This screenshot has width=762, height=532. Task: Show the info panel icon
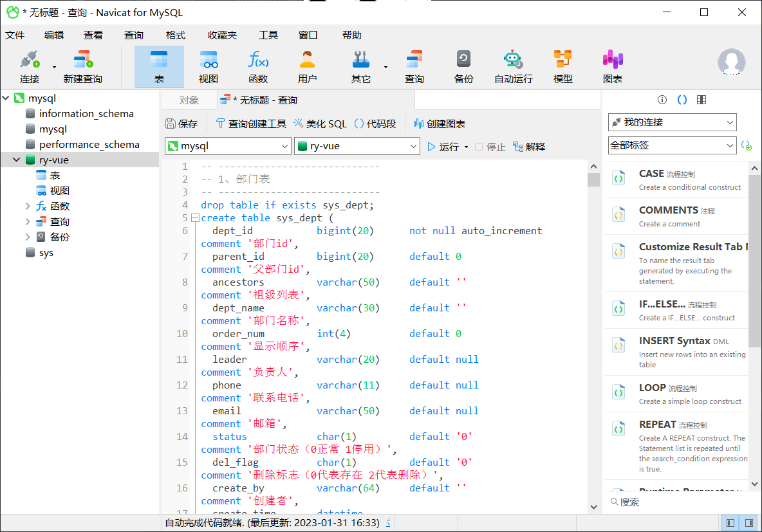coord(662,100)
